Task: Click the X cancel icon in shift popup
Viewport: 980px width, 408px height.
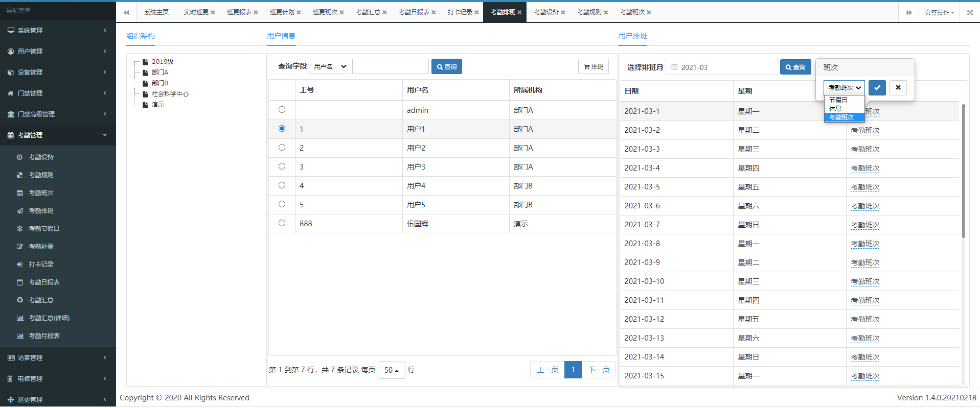Action: pos(898,88)
